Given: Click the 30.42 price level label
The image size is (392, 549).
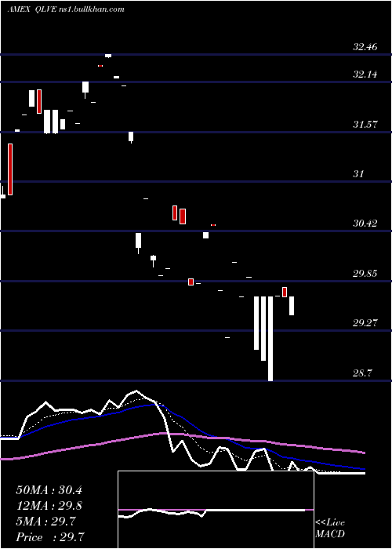Looking at the screenshot, I should tap(365, 223).
